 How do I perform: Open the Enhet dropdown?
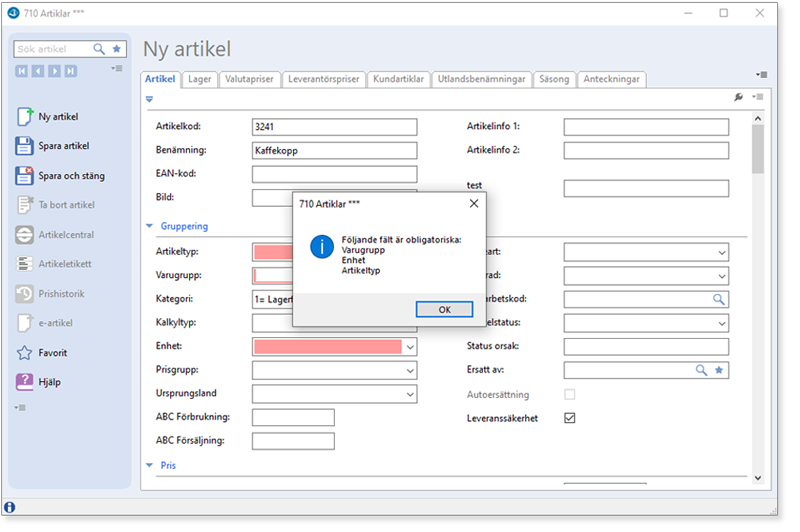tap(409, 347)
